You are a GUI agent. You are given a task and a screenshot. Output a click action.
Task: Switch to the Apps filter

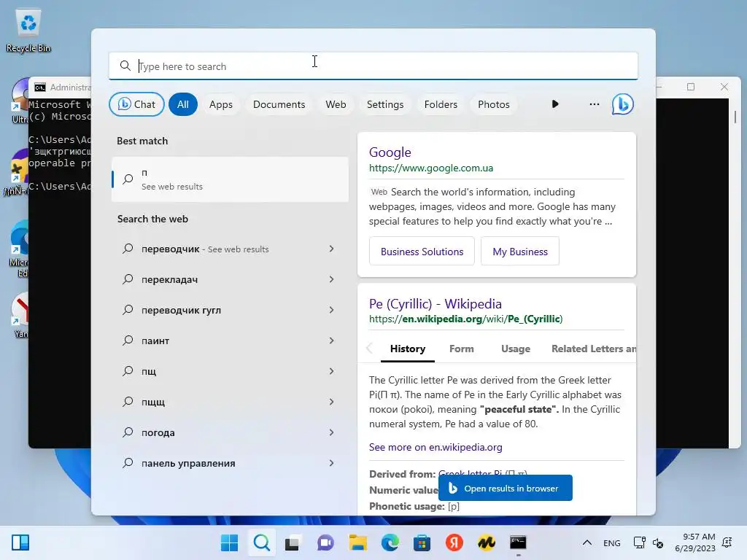click(221, 104)
